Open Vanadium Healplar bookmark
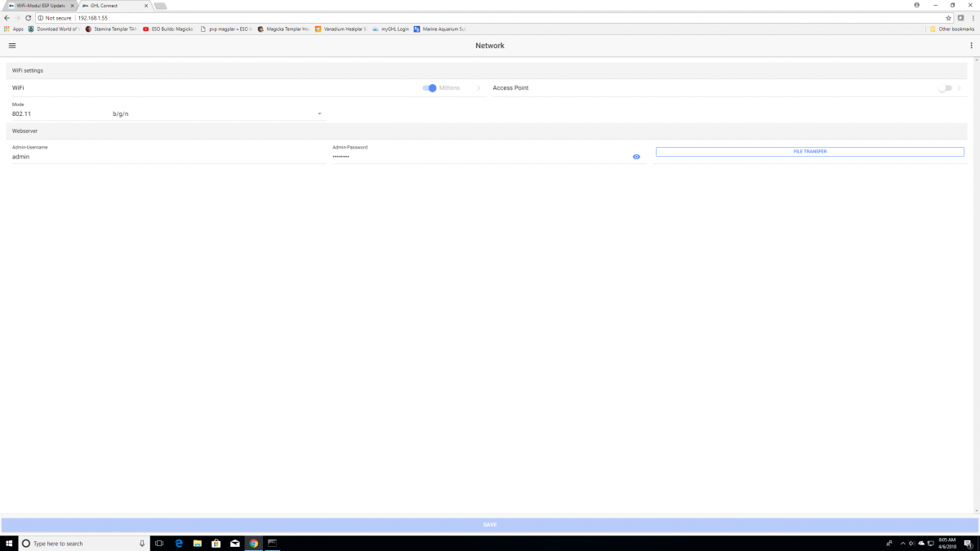The width and height of the screenshot is (980, 551). click(341, 29)
